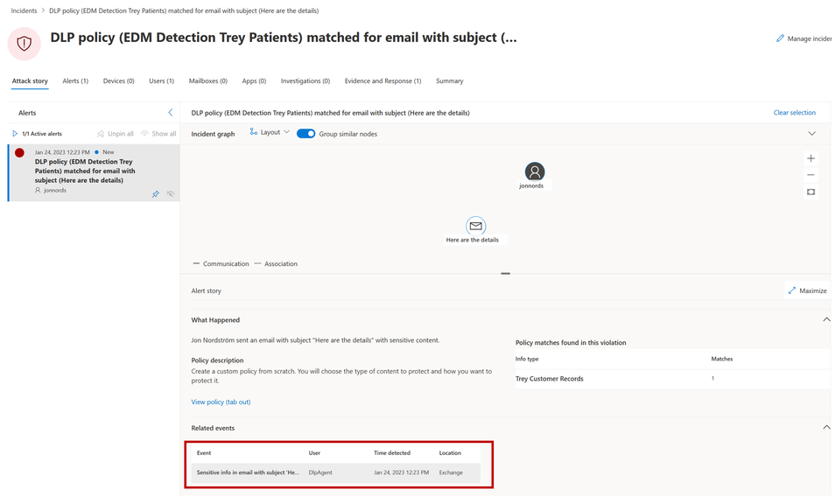835x504 pixels.
Task: Switch to the Evidence and Response tab
Action: [382, 80]
